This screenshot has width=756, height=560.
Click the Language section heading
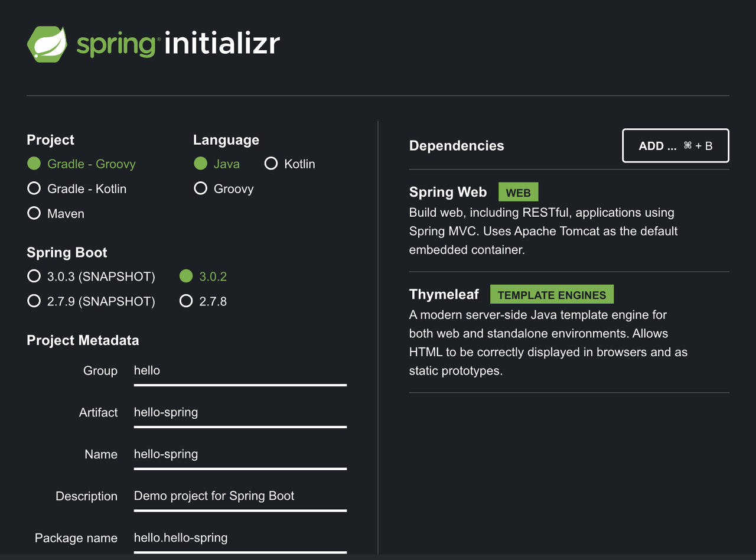pos(226,140)
